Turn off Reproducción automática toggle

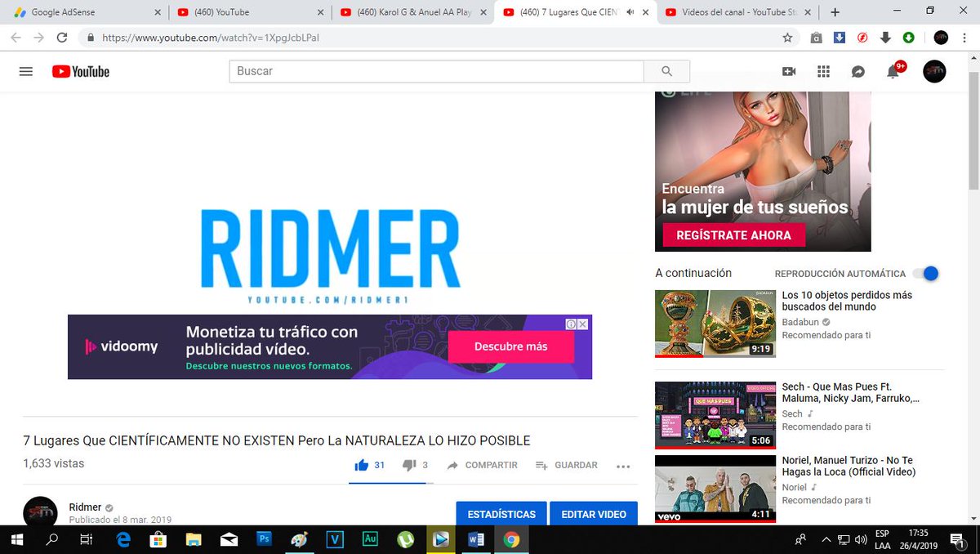[x=925, y=274]
